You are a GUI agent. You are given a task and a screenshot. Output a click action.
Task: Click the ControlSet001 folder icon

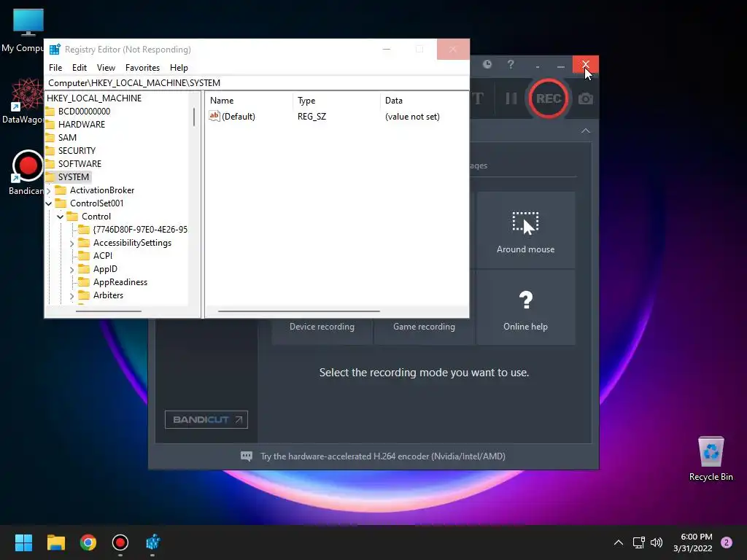pos(61,203)
